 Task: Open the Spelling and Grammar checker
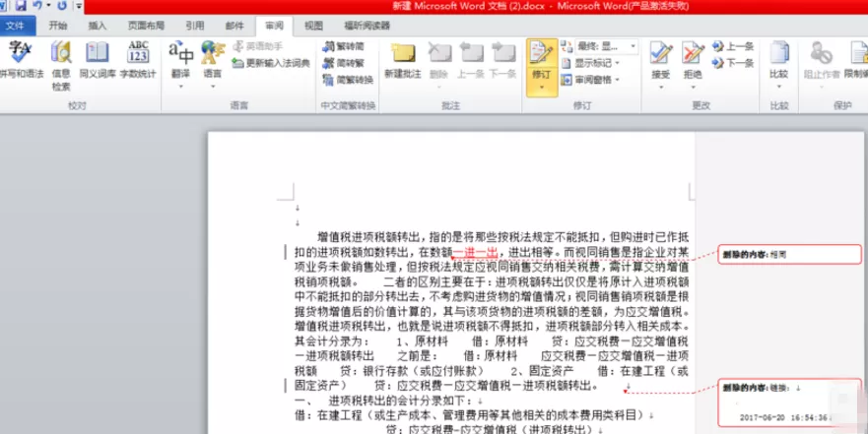21,59
